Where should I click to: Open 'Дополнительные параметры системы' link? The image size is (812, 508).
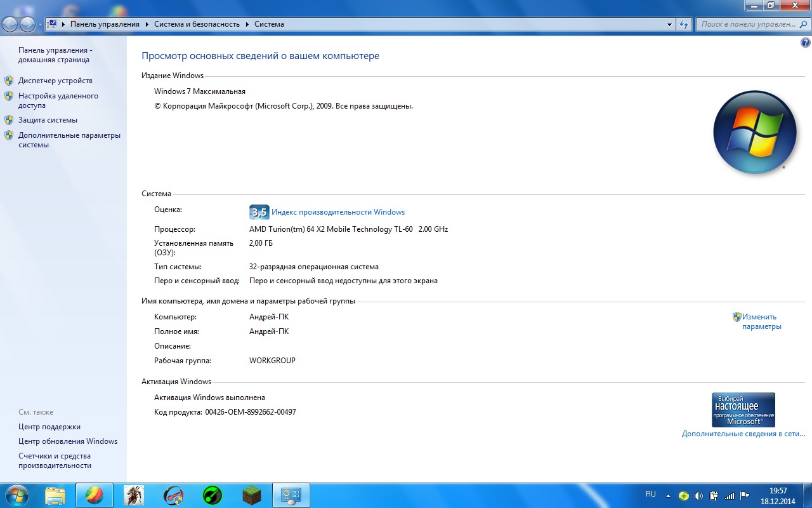pos(69,140)
